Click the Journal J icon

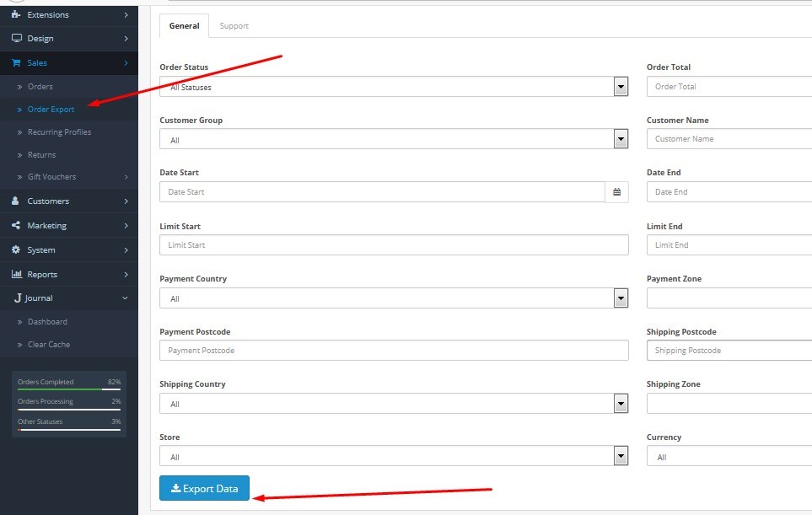tap(18, 298)
